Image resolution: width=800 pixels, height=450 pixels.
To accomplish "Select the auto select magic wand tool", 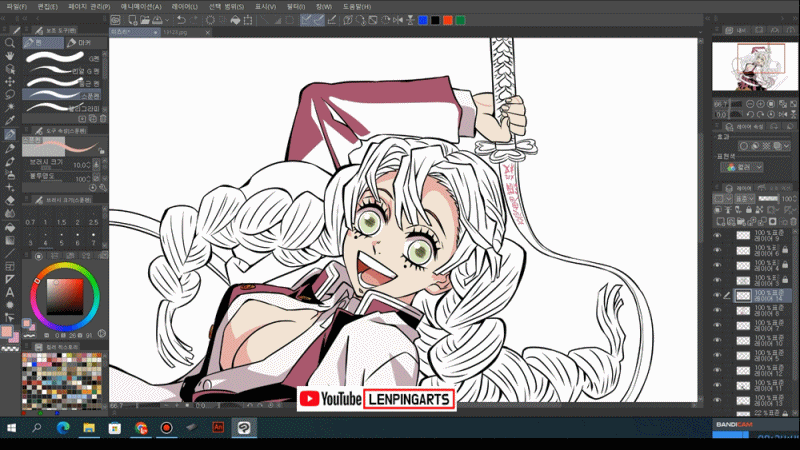I will click(10, 108).
